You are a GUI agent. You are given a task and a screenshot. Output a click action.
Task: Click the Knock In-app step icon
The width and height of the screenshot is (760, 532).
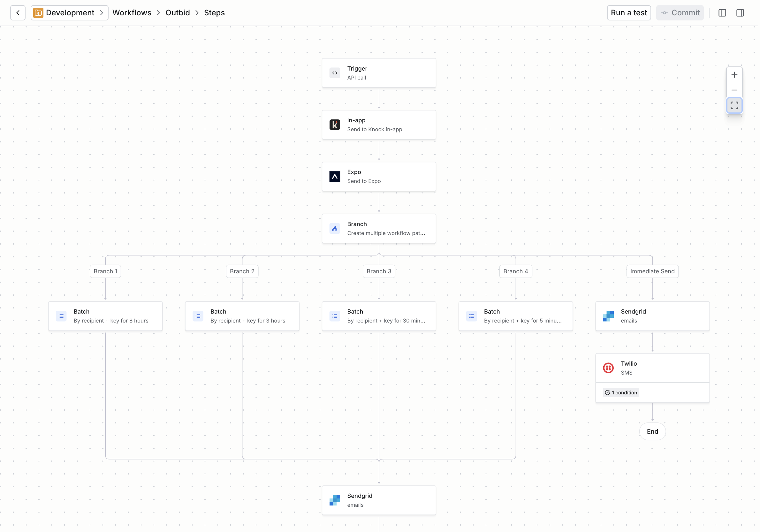coord(334,125)
